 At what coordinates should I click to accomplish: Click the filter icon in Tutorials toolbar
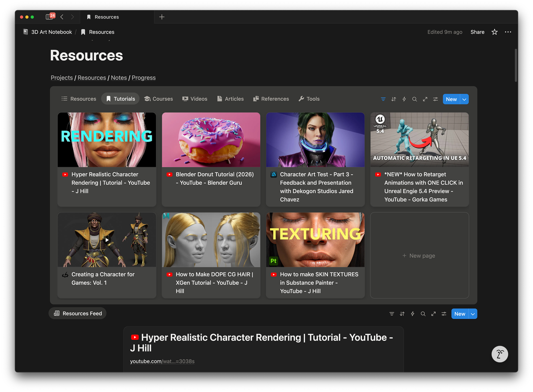click(x=383, y=99)
